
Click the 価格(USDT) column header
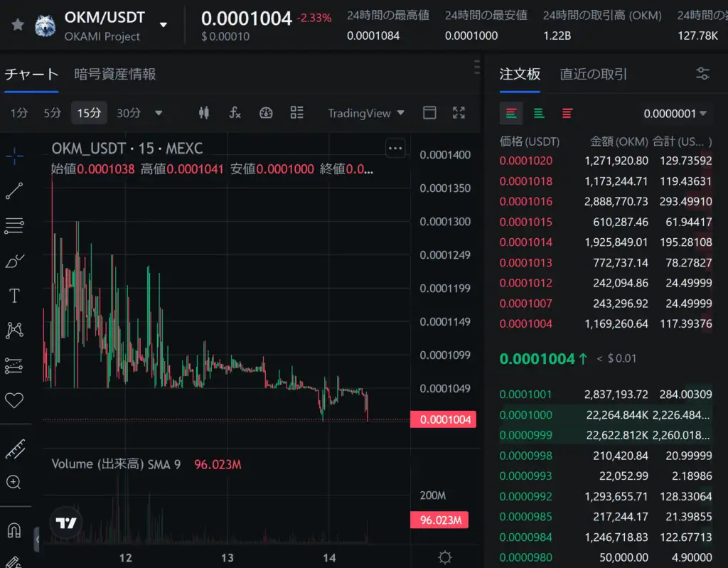(529, 141)
